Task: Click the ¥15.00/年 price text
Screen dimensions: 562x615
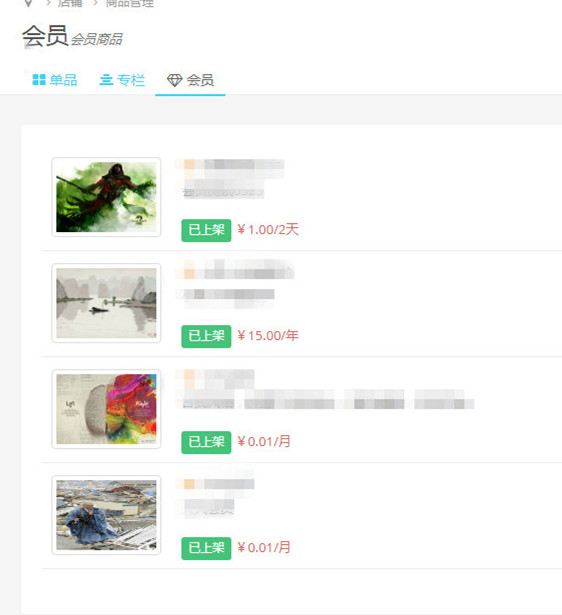Action: click(268, 335)
